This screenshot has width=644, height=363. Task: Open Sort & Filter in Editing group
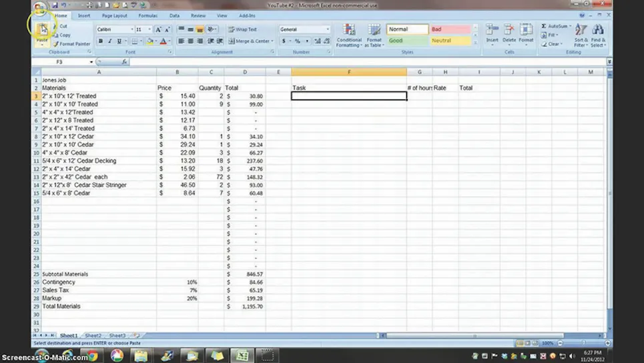coord(581,35)
